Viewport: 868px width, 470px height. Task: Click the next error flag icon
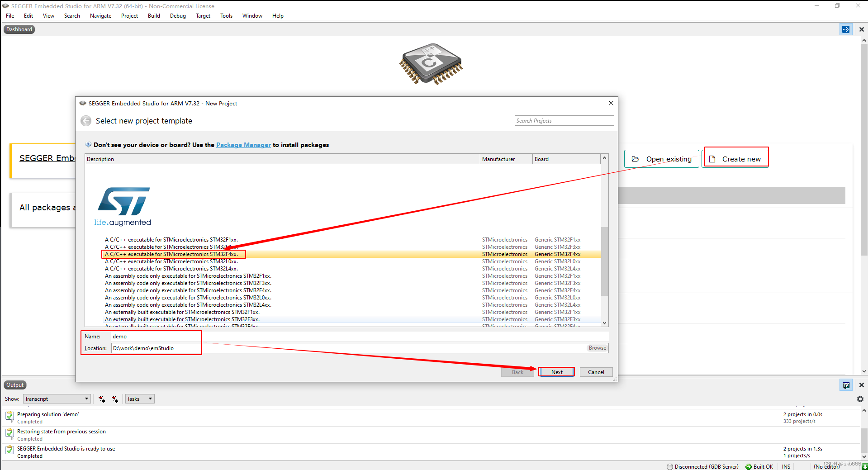click(115, 399)
